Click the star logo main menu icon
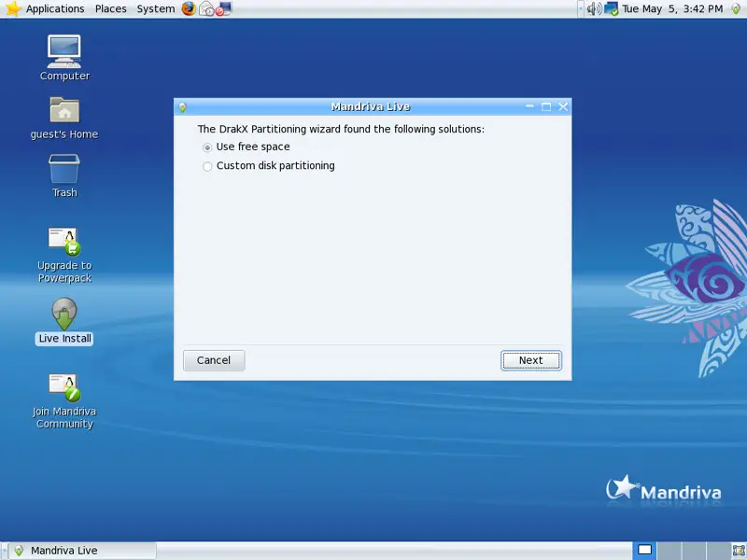The width and height of the screenshot is (747, 560). pyautogui.click(x=13, y=8)
